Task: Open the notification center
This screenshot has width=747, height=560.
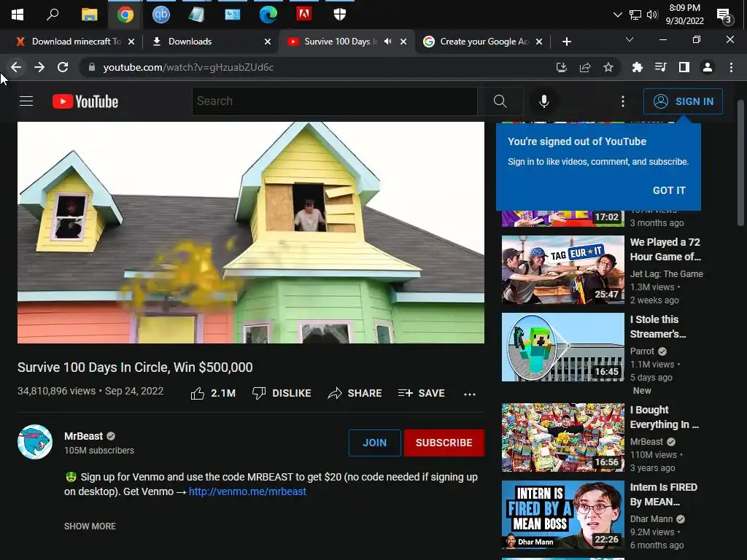Action: [x=724, y=16]
